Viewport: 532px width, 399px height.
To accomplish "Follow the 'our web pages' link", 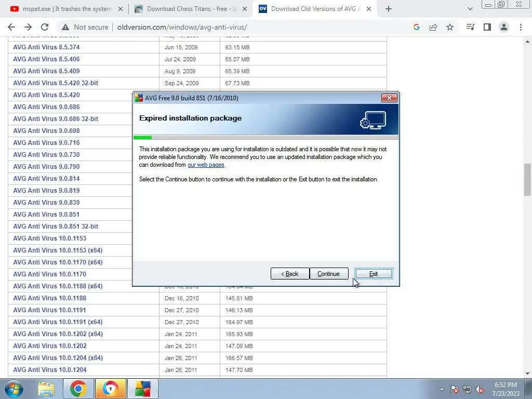I will coord(206,165).
